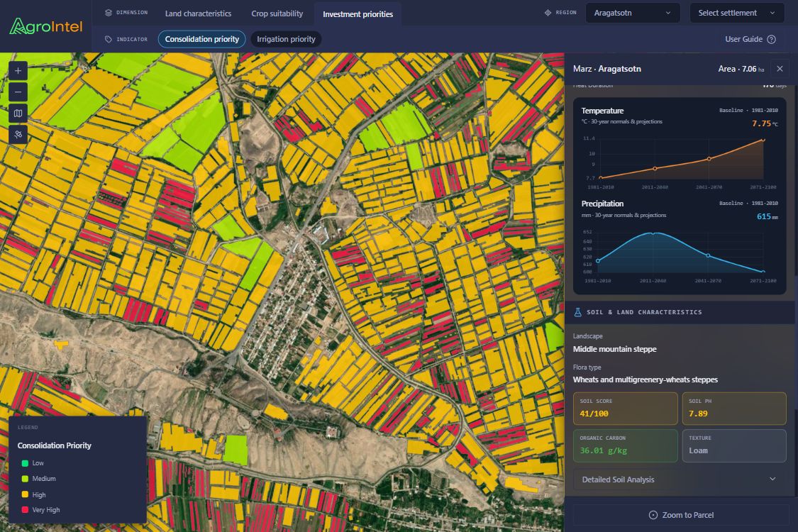The width and height of the screenshot is (798, 532).
Task: Click the 2041-2070 point on Temperature chart
Action: click(709, 160)
